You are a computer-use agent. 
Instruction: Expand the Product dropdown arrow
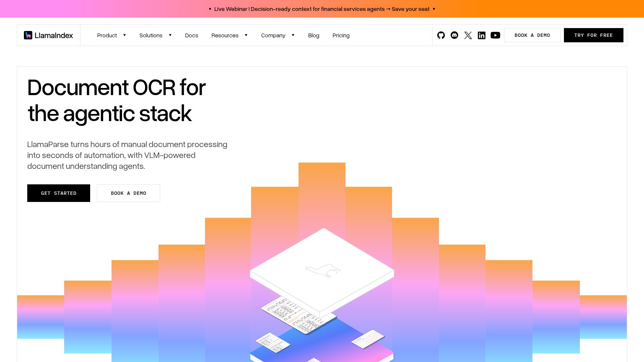point(125,35)
